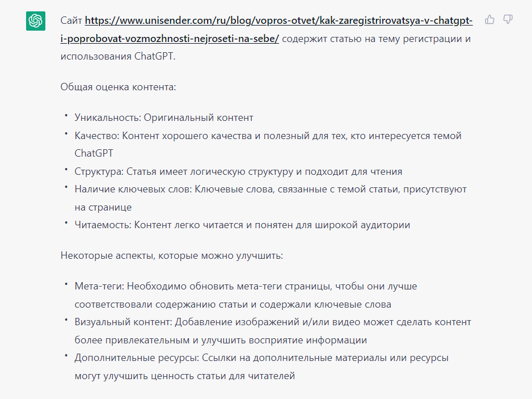Give the response a thumbs up
The height and width of the screenshot is (399, 532).
490,20
